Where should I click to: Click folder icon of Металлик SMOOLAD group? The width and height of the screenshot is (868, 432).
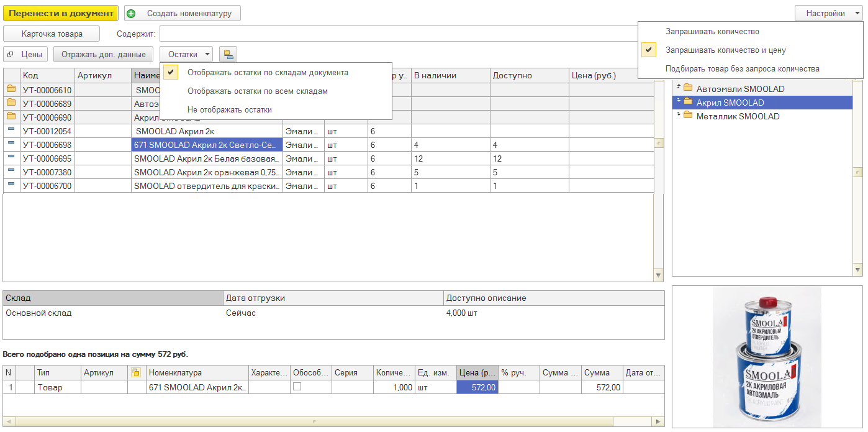tap(688, 116)
